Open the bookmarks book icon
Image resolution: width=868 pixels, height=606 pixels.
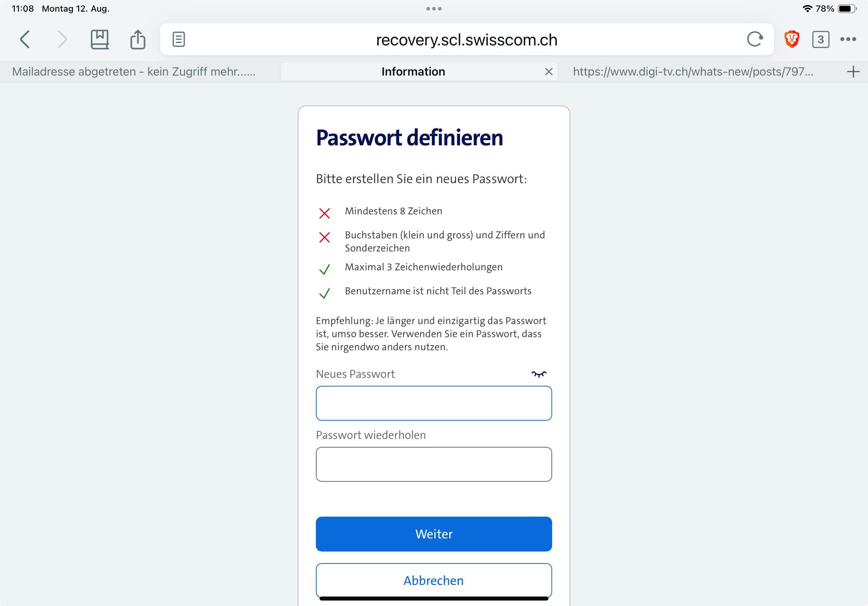point(99,39)
